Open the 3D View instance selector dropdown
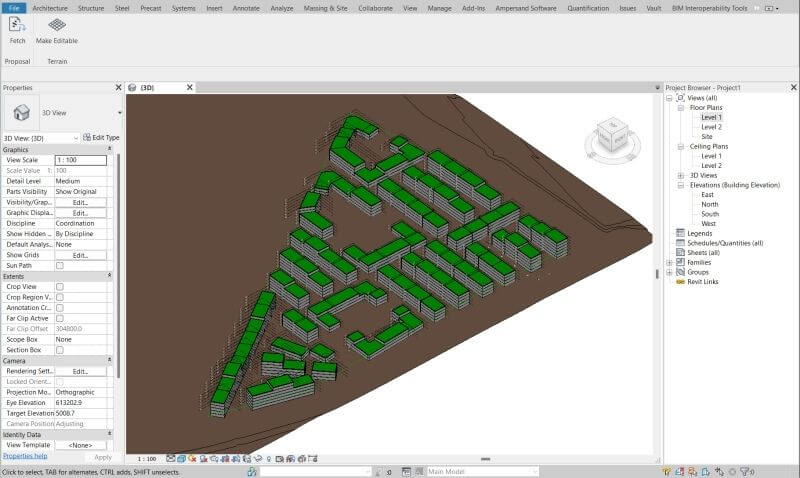 75,138
